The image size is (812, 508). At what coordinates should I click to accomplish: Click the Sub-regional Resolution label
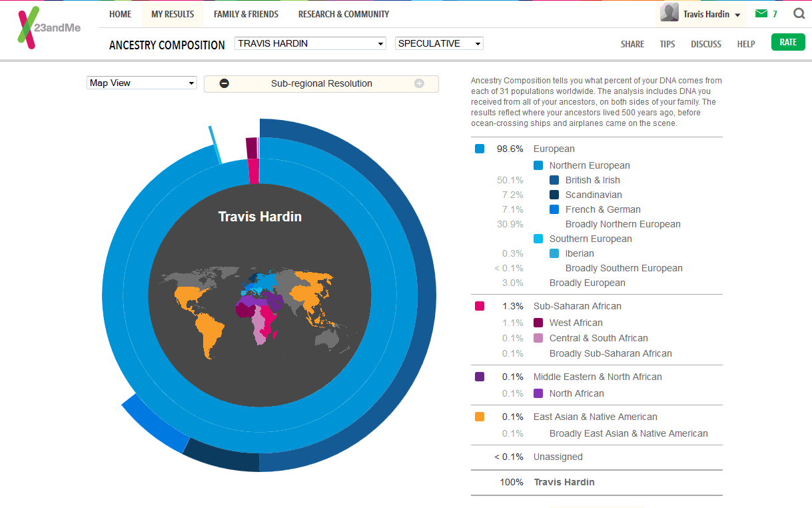click(322, 83)
